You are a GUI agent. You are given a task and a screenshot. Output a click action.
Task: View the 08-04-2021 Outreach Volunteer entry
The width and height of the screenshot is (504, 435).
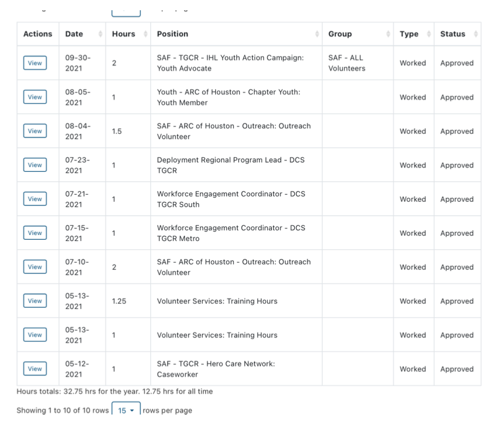coord(35,131)
